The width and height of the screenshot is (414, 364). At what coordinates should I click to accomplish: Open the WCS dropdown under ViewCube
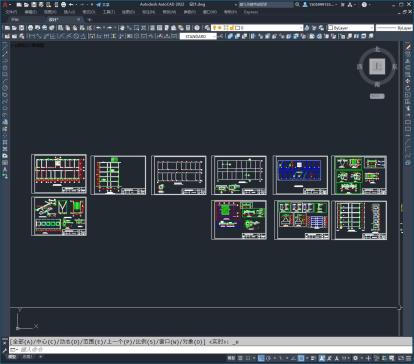377,96
